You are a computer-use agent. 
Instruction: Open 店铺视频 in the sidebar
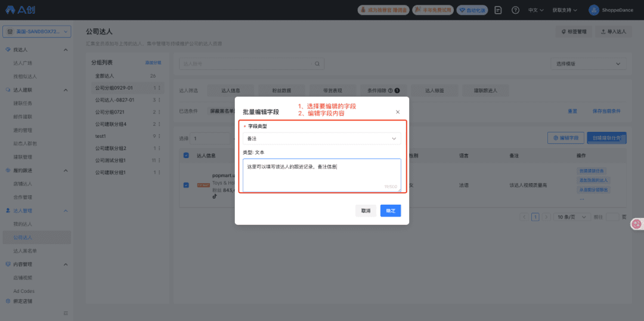[23, 277]
